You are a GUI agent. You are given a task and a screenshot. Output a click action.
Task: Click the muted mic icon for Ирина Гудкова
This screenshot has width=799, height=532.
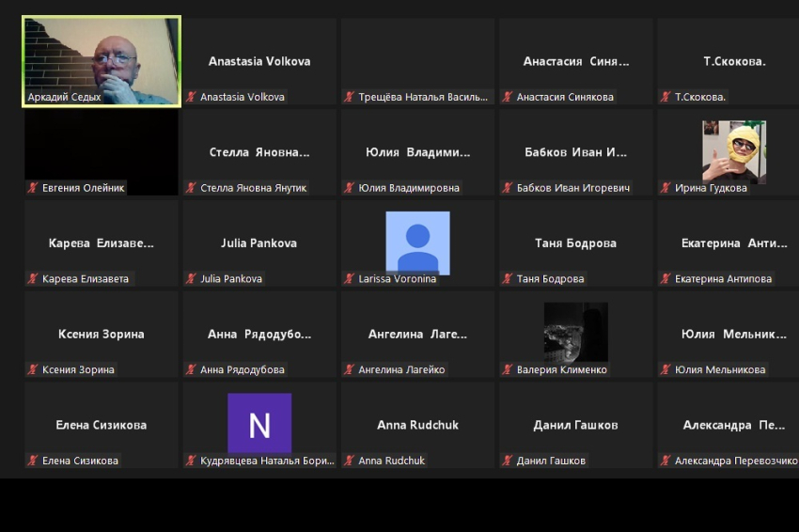click(x=666, y=188)
